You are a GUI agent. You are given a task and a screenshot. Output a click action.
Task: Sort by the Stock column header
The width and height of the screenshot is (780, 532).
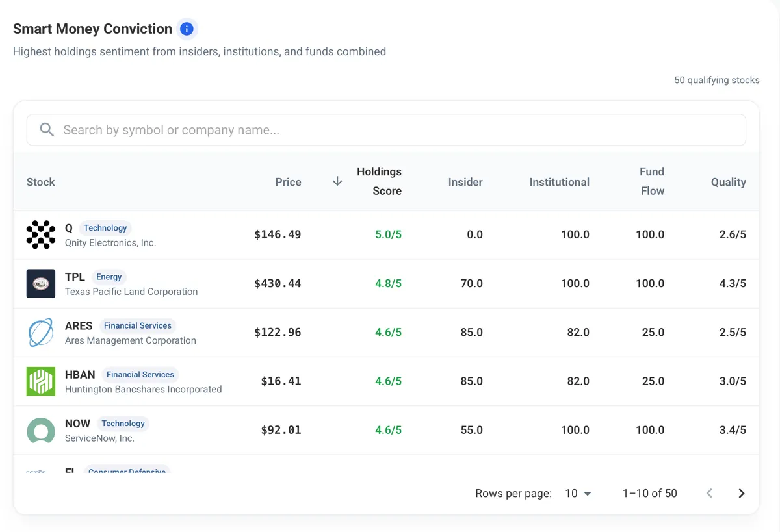click(41, 182)
